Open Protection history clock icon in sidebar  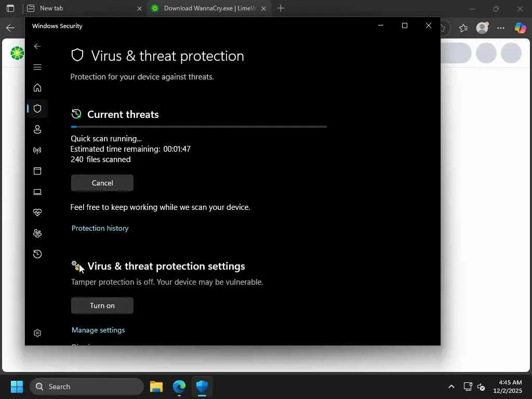37,254
